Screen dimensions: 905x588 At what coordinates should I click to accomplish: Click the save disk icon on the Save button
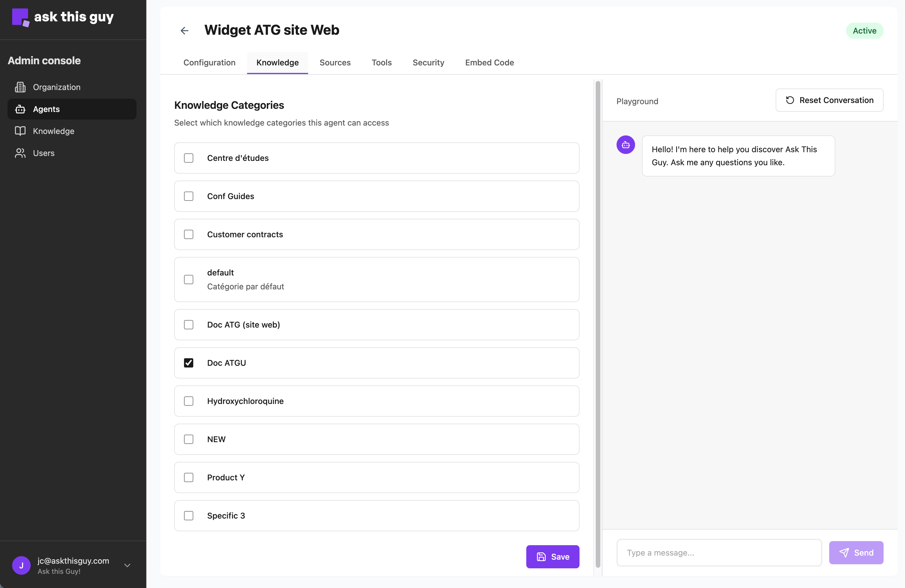[542, 556]
